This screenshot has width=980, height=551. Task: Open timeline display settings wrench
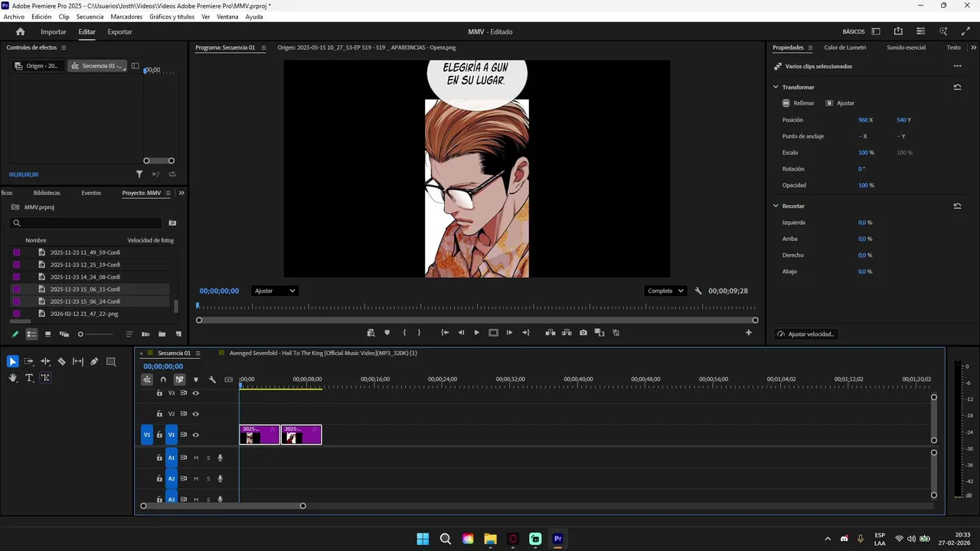[212, 380]
